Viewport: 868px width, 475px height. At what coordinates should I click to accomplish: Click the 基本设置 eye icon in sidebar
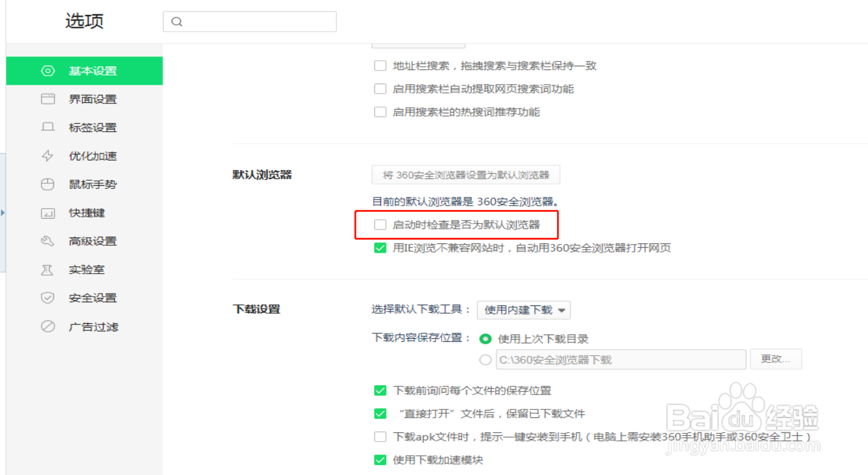(48, 71)
